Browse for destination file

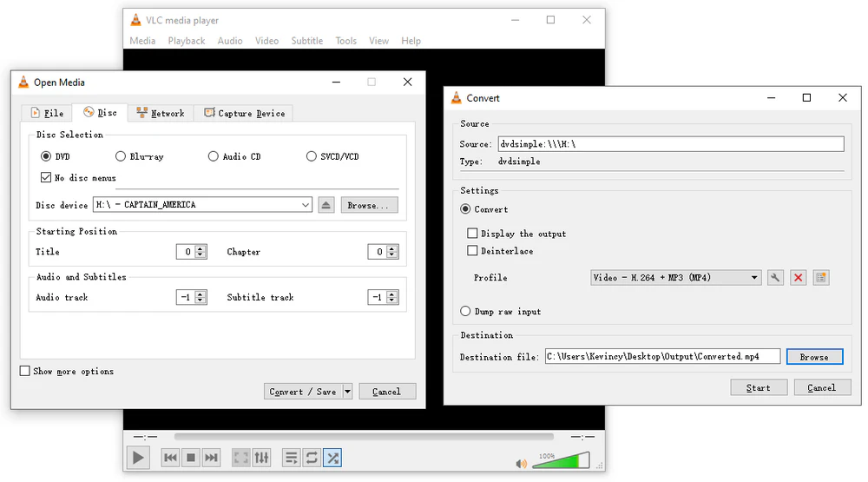(x=814, y=357)
